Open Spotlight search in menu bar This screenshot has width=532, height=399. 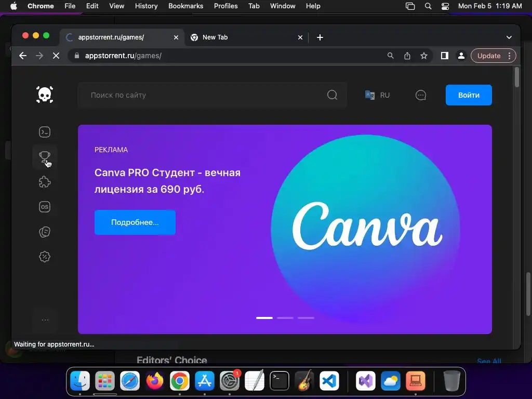pyautogui.click(x=428, y=6)
